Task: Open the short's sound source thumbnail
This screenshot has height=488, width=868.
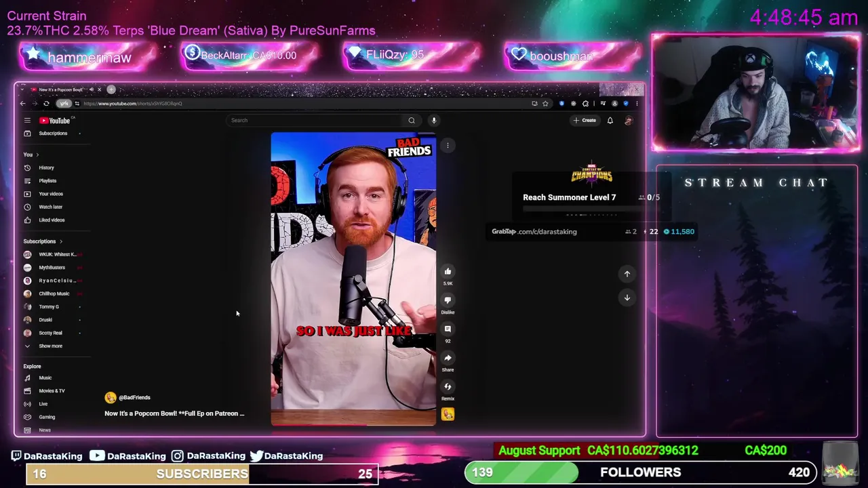Action: pyautogui.click(x=448, y=414)
